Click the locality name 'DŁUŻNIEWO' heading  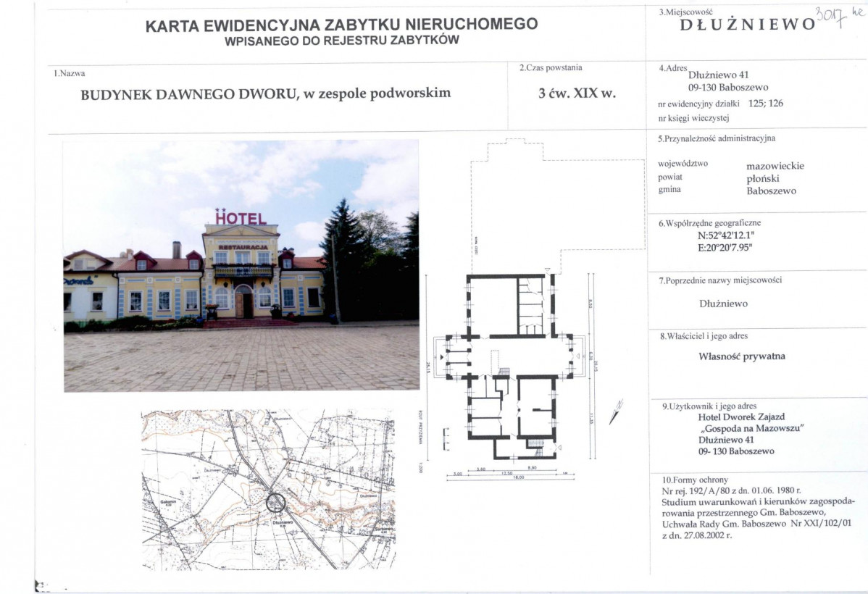click(x=748, y=25)
